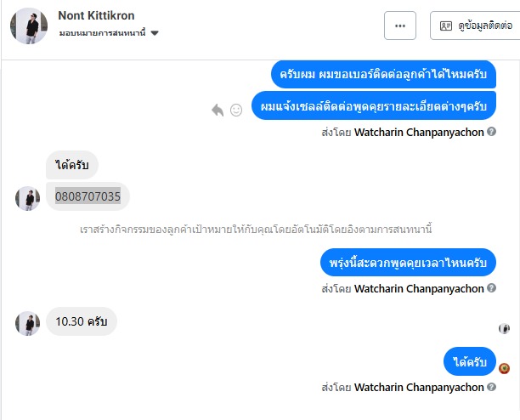520x420 pixels.
Task: Click the dropdown arrow next to มอบหมายการสนทนานี้
Action: tap(155, 33)
